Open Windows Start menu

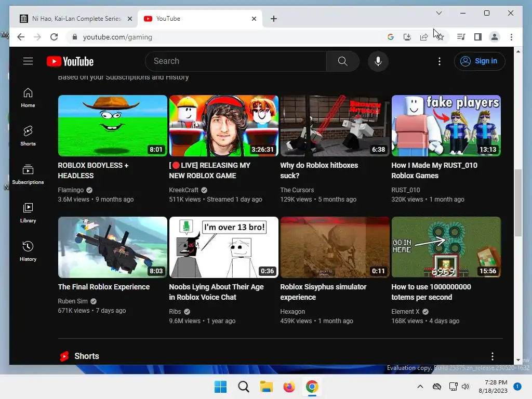click(220, 387)
